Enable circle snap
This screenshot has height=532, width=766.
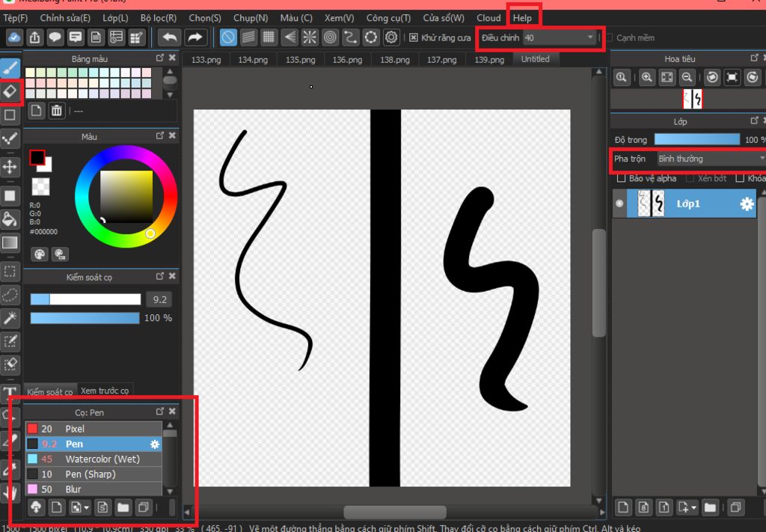(330, 37)
